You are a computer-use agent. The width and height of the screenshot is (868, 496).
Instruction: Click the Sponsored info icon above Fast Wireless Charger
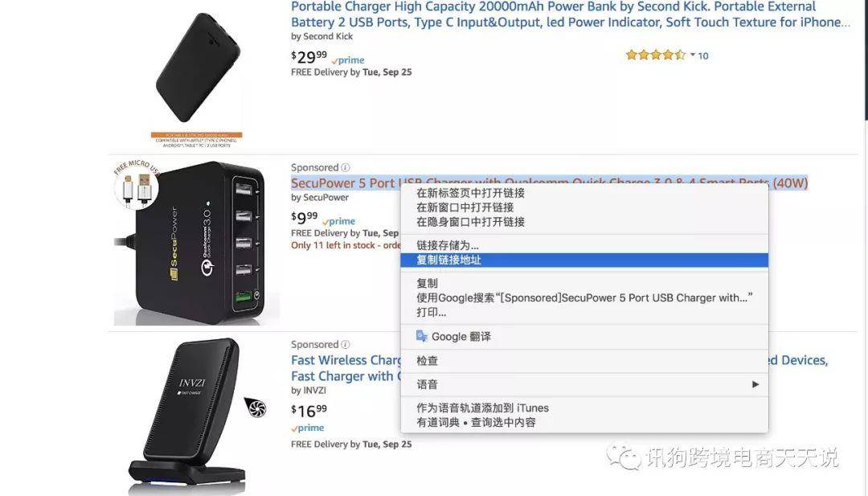pyautogui.click(x=346, y=344)
